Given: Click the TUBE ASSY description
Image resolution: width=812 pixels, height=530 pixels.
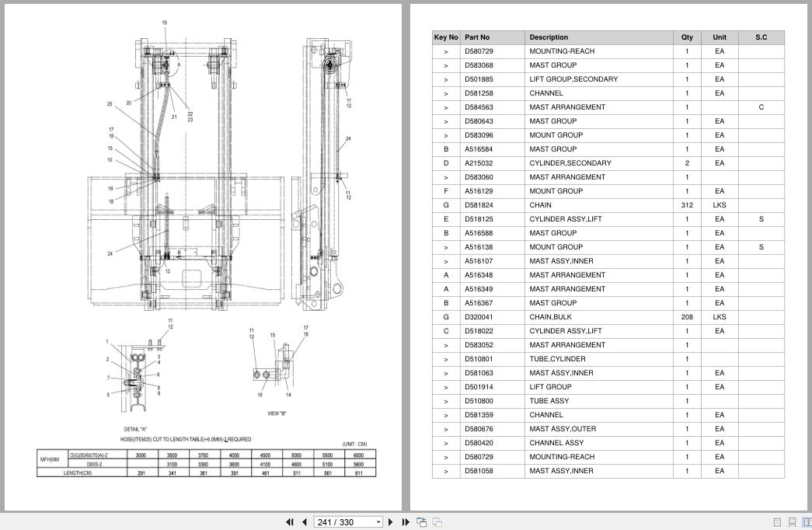Looking at the screenshot, I should pyautogui.click(x=549, y=401).
